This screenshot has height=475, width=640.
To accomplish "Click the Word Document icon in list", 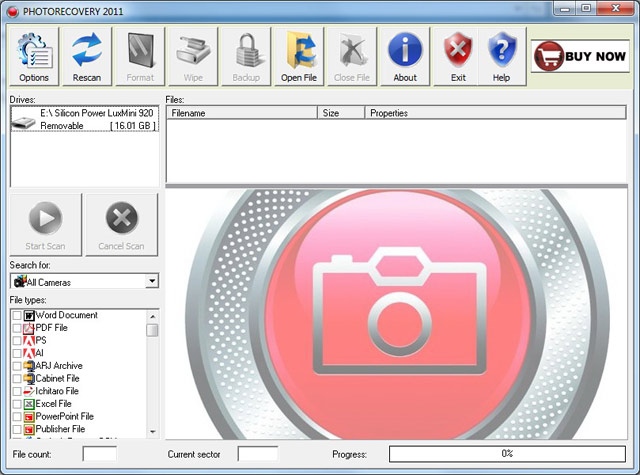I will click(x=29, y=315).
